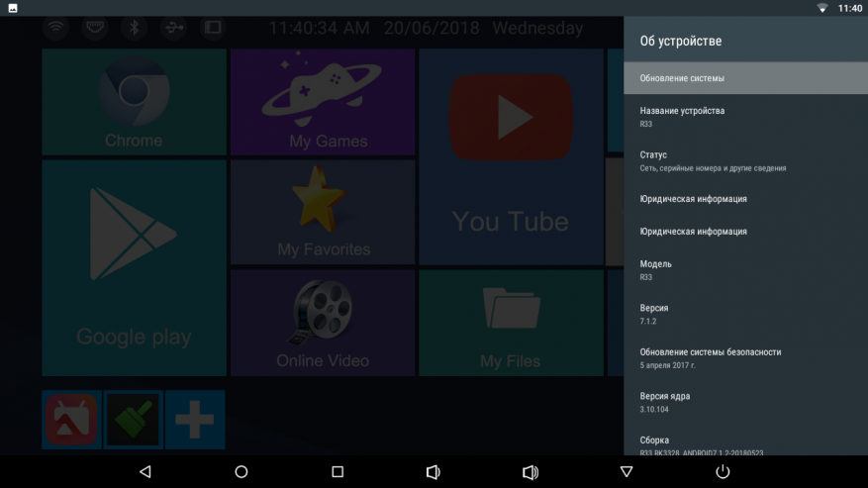Click the 11:40:34 AM launcher clock
This screenshot has height=488, width=868.
click(319, 28)
